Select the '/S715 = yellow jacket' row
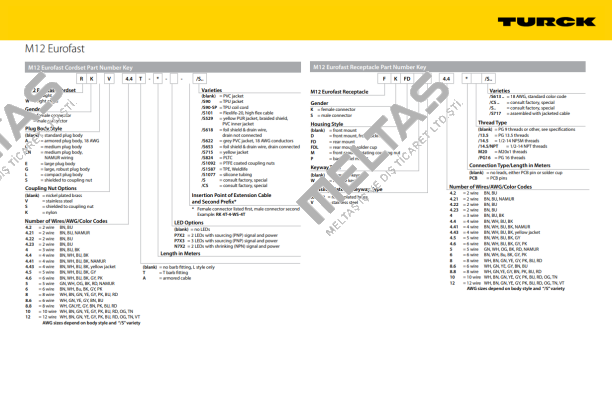The height and width of the screenshot is (400, 612). (x=225, y=152)
